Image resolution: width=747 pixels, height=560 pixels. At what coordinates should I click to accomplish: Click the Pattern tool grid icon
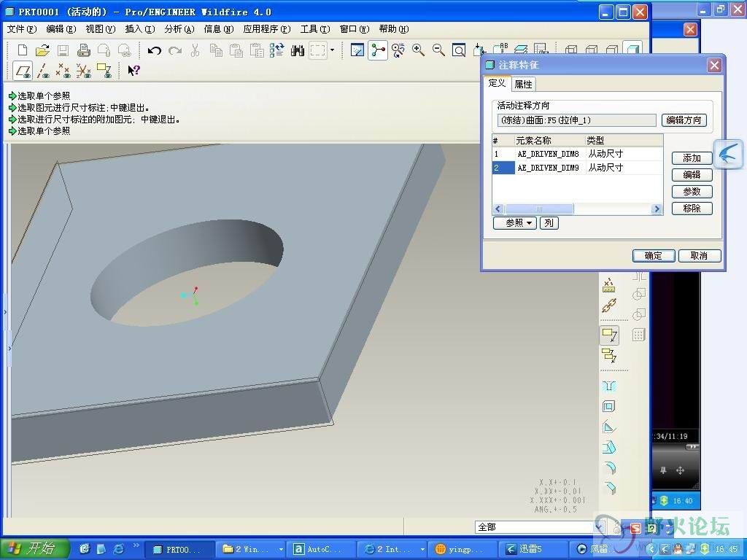(638, 335)
